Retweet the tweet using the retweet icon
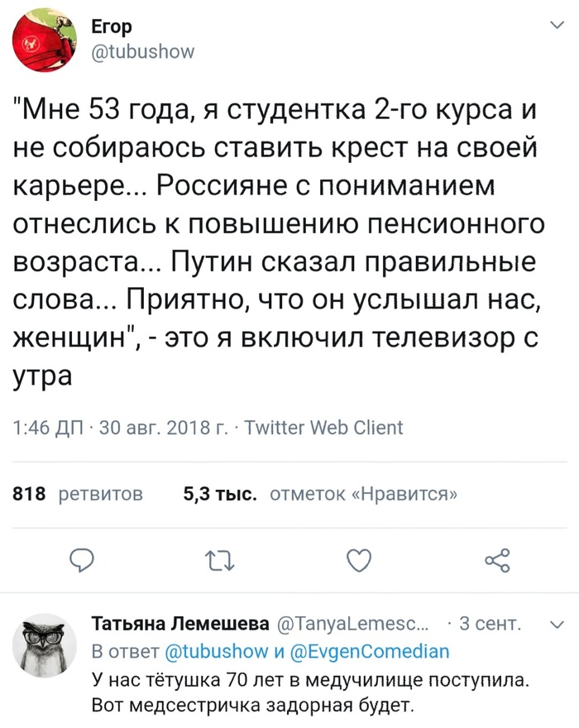The width and height of the screenshot is (579, 728). pyautogui.click(x=219, y=561)
